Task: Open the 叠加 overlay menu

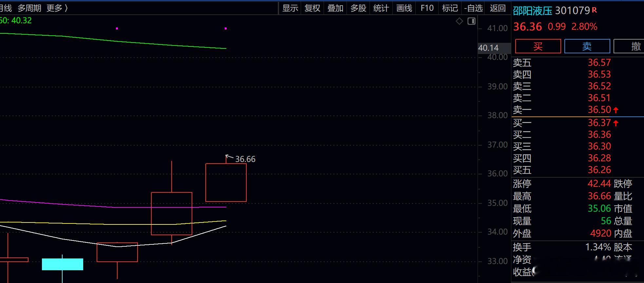Action: (x=335, y=8)
